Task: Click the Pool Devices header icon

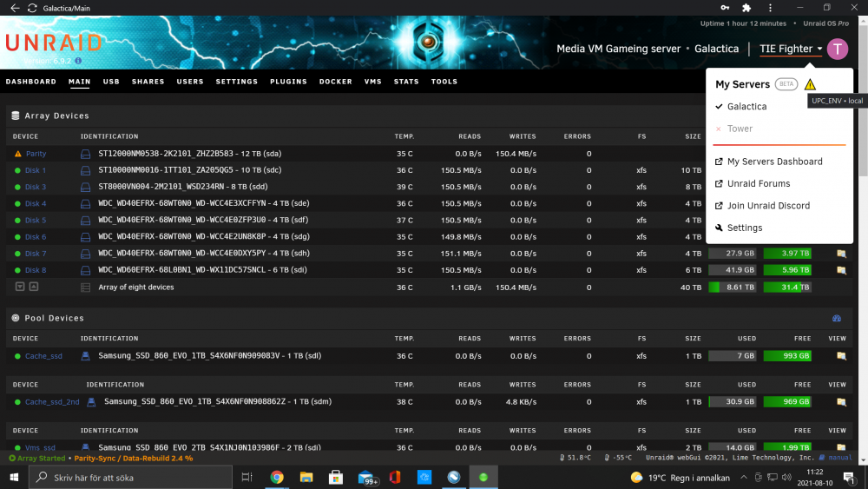Action: click(x=16, y=318)
